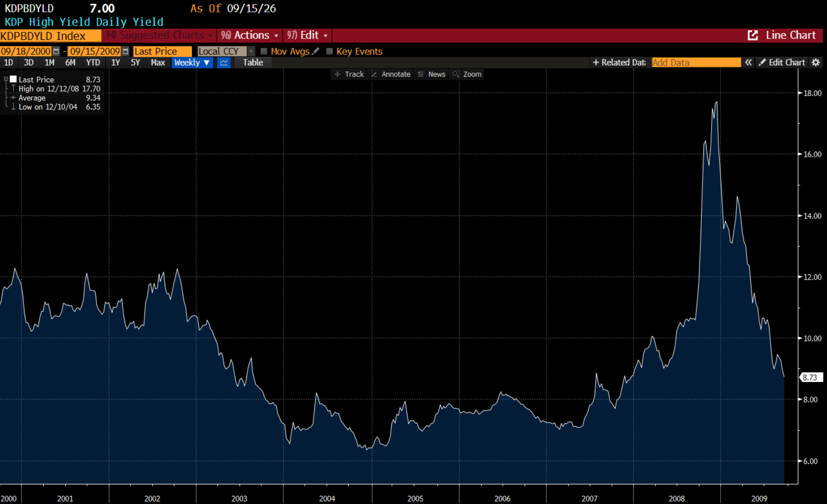
Task: Click the Add Data input field
Action: coord(696,62)
